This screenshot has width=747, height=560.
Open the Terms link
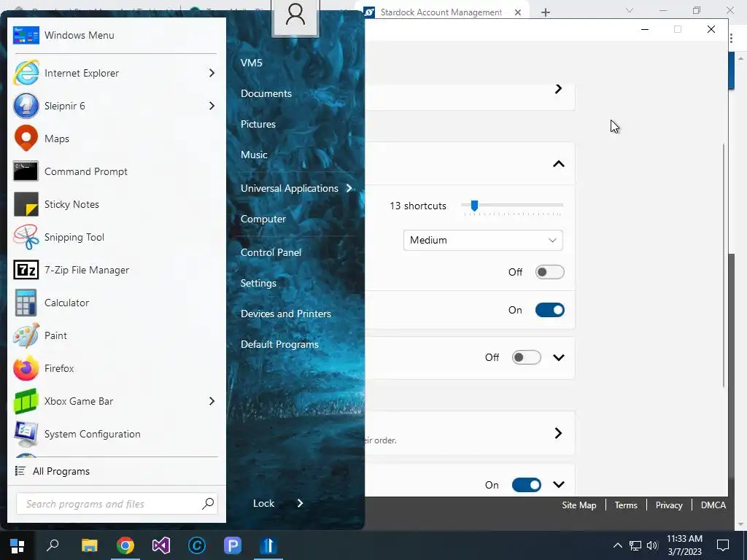625,505
